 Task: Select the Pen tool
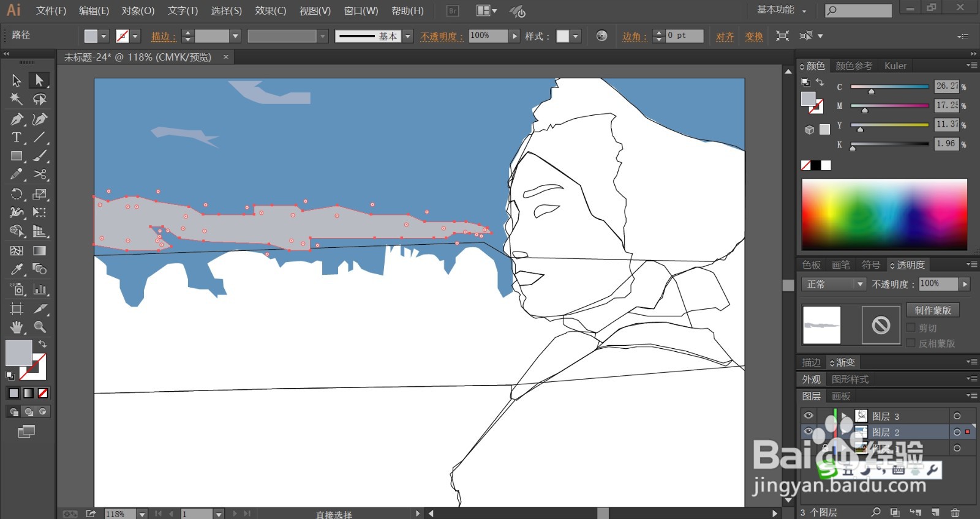pos(17,119)
